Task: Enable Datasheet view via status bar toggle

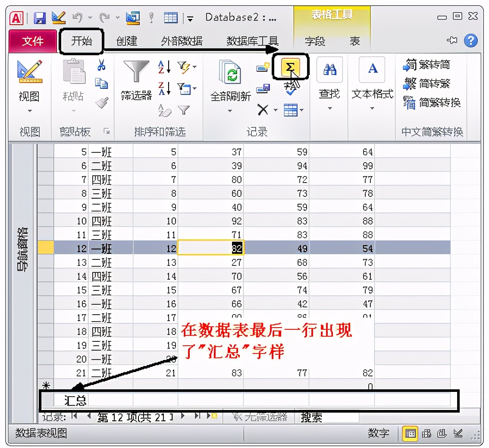Action: (411, 434)
